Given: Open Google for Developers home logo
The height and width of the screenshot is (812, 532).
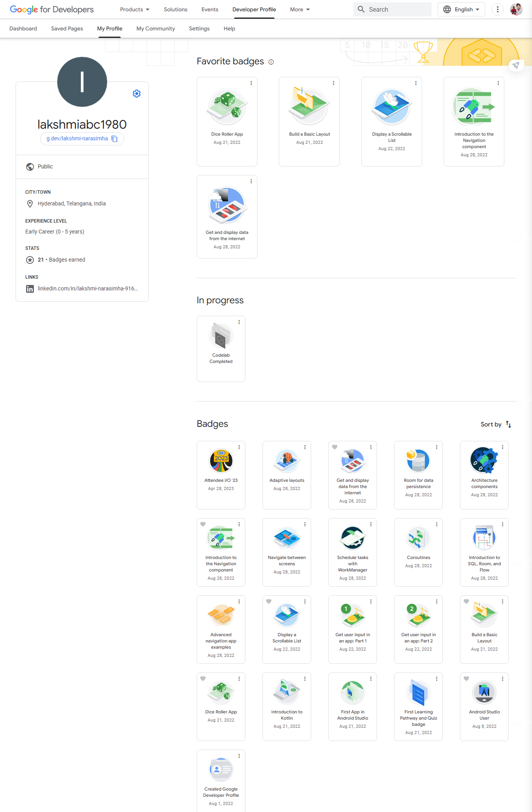Looking at the screenshot, I should 52,9.
